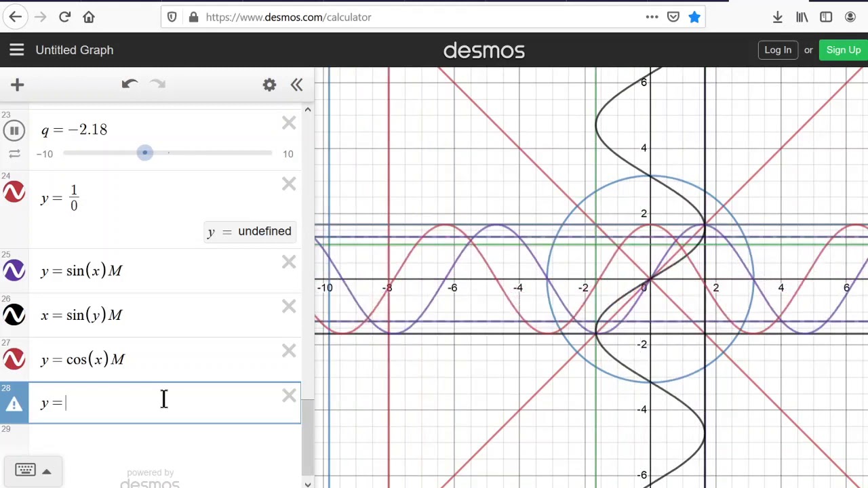Delete the x = sin(y)M expression
This screenshot has height=488, width=868.
pos(289,307)
